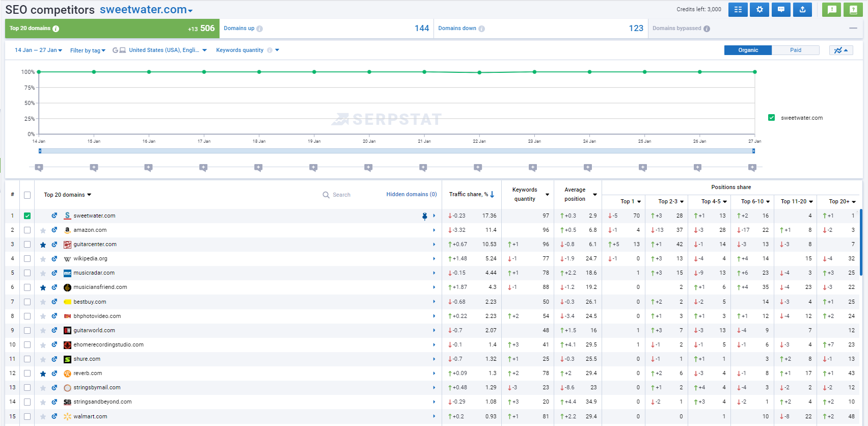Check the guitarcenter.com row checkbox
Image resolution: width=868 pixels, height=426 pixels.
(x=28, y=244)
